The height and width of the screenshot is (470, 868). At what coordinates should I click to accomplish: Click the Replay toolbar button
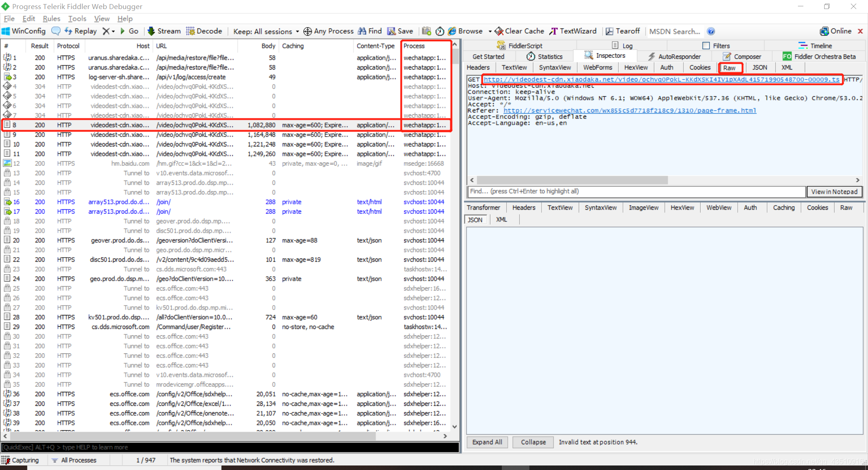tap(81, 31)
